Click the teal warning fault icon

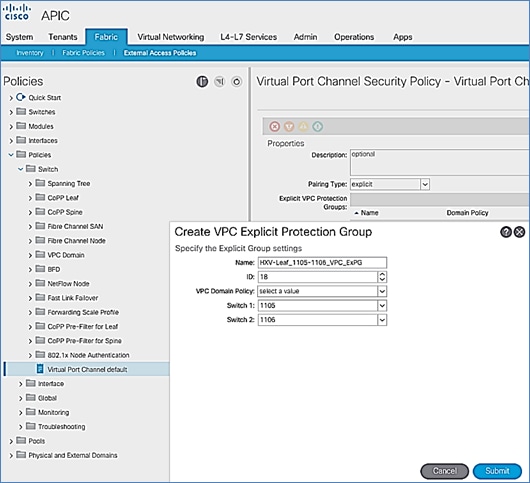tap(317, 126)
